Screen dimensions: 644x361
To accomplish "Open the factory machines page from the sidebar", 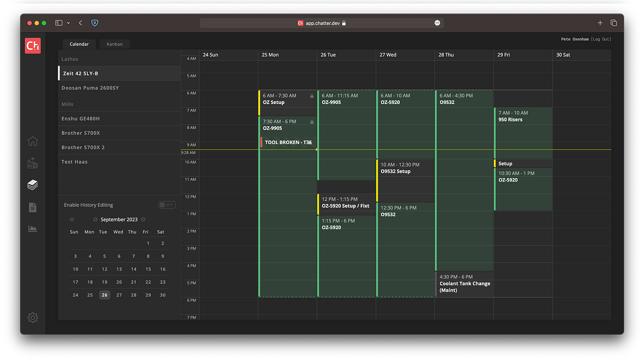I will (x=33, y=163).
